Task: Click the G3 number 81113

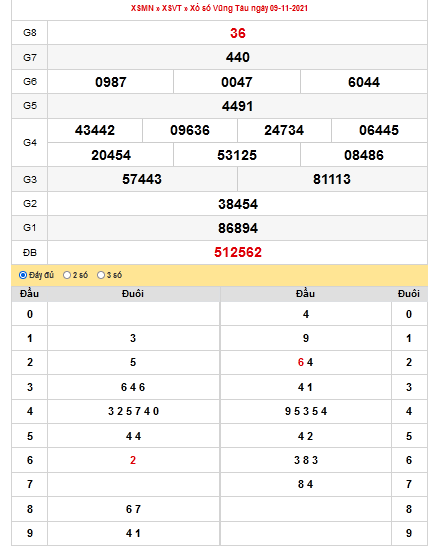Action: pos(332,179)
